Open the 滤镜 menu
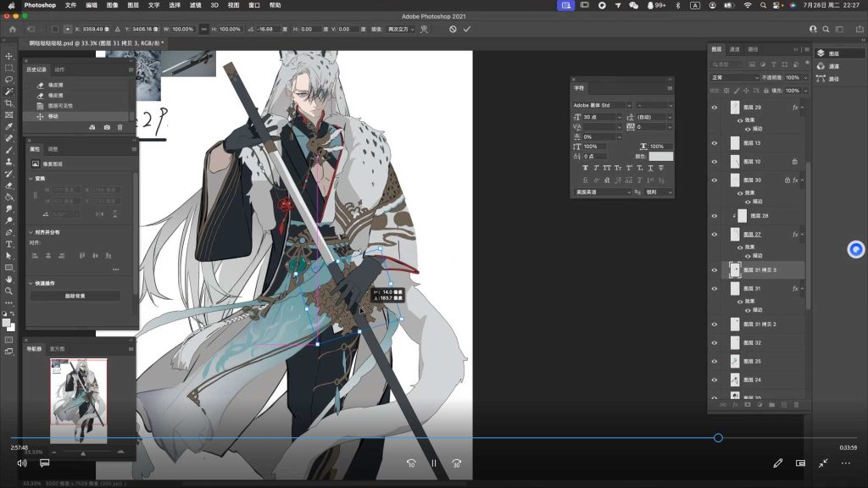868x488 pixels. pos(195,5)
